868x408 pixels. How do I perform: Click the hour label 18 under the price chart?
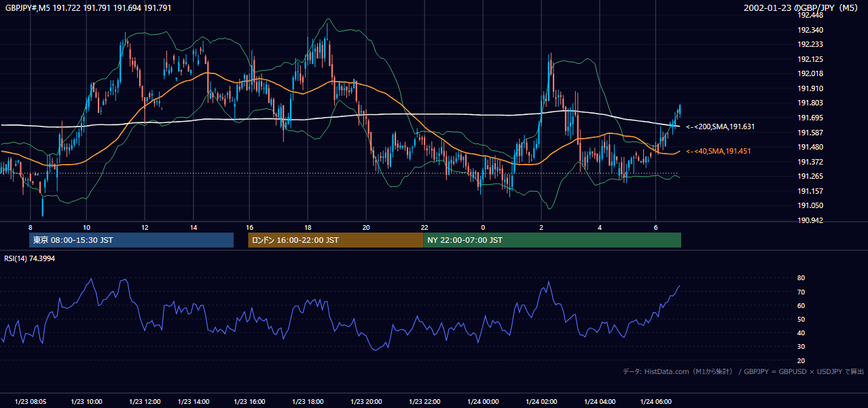click(x=308, y=227)
